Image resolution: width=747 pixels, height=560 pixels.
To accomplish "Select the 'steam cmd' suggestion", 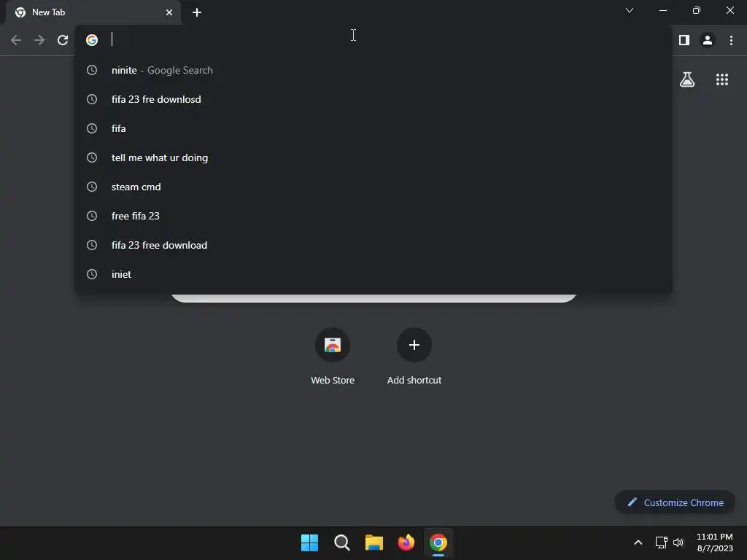I will click(373, 187).
